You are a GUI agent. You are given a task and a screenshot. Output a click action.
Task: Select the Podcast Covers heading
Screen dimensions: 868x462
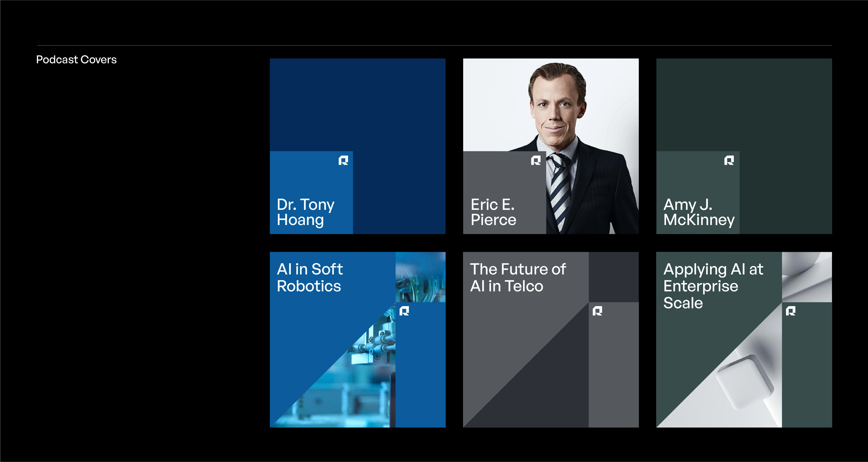[77, 60]
